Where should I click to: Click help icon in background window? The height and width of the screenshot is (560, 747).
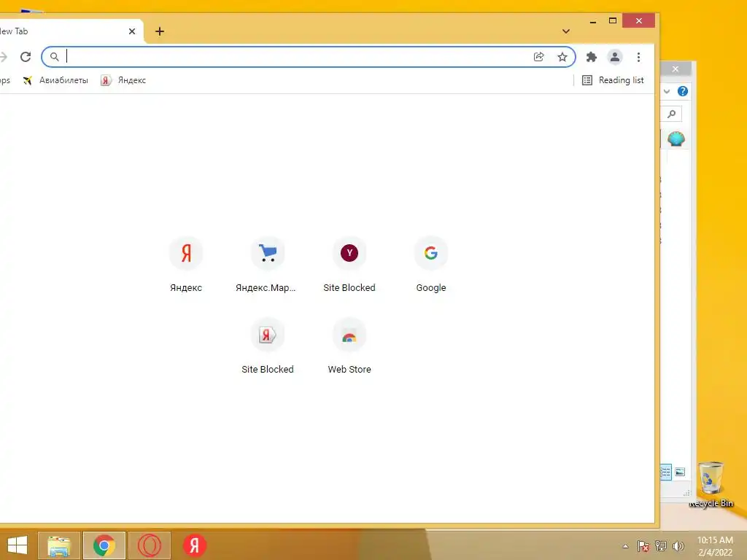click(683, 91)
